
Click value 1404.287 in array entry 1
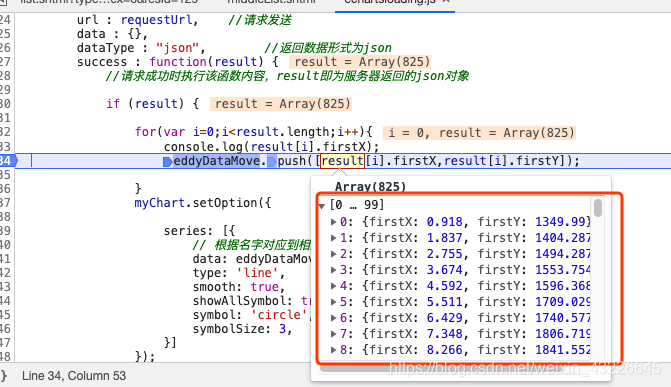pyautogui.click(x=562, y=238)
